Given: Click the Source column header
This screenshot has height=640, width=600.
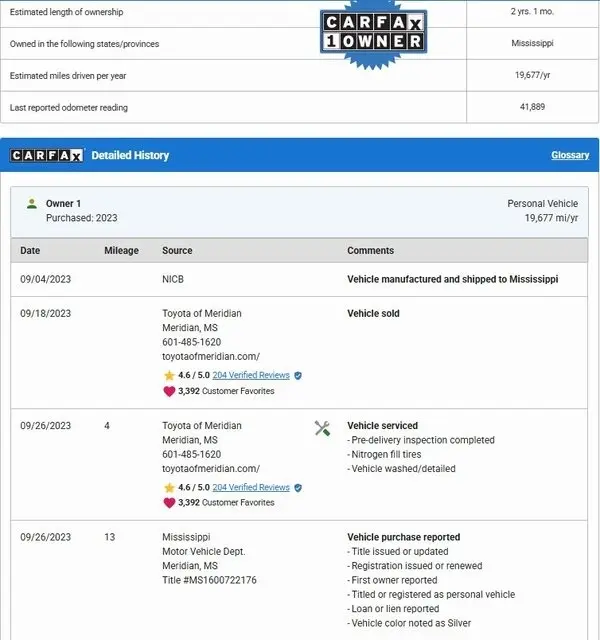Looking at the screenshot, I should (x=177, y=251).
